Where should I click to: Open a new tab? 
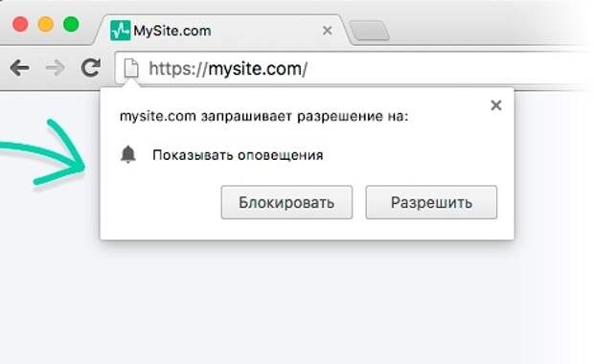tap(370, 31)
